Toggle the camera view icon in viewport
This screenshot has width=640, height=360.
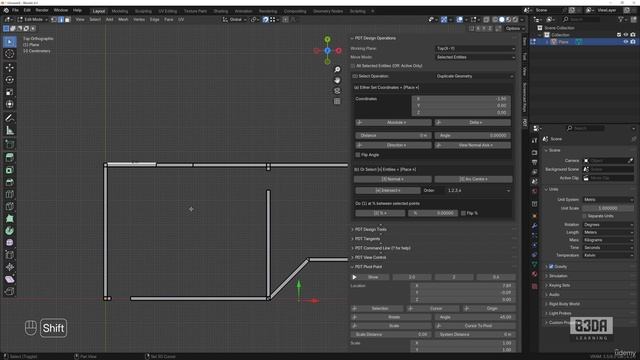pos(337,91)
